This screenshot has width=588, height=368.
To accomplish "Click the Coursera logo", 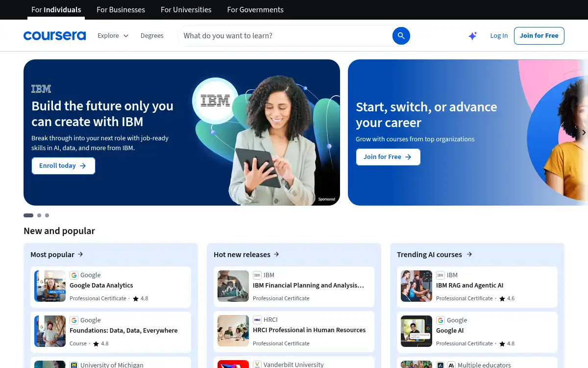I will pos(54,35).
